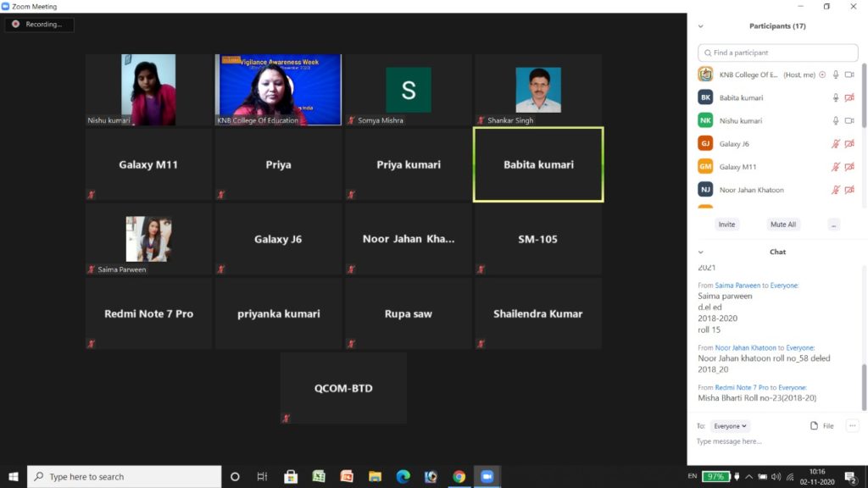This screenshot has width=868, height=488.
Task: Click the Invite button
Action: coord(726,225)
